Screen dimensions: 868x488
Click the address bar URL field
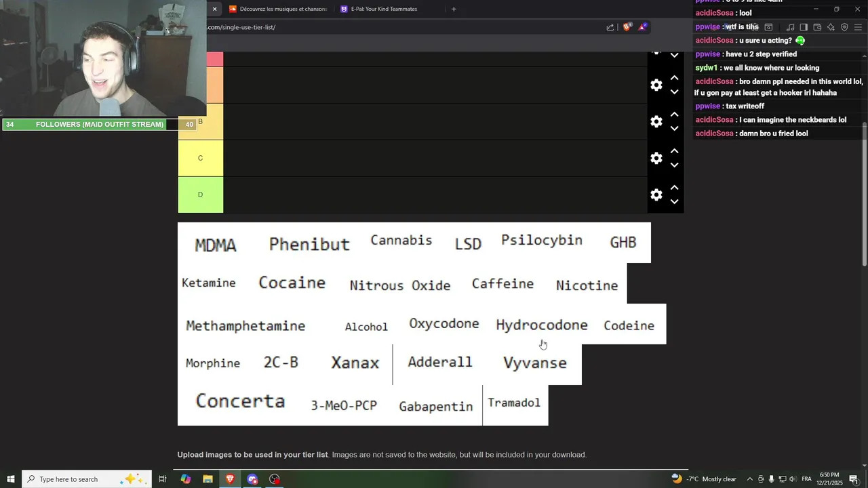click(x=403, y=27)
